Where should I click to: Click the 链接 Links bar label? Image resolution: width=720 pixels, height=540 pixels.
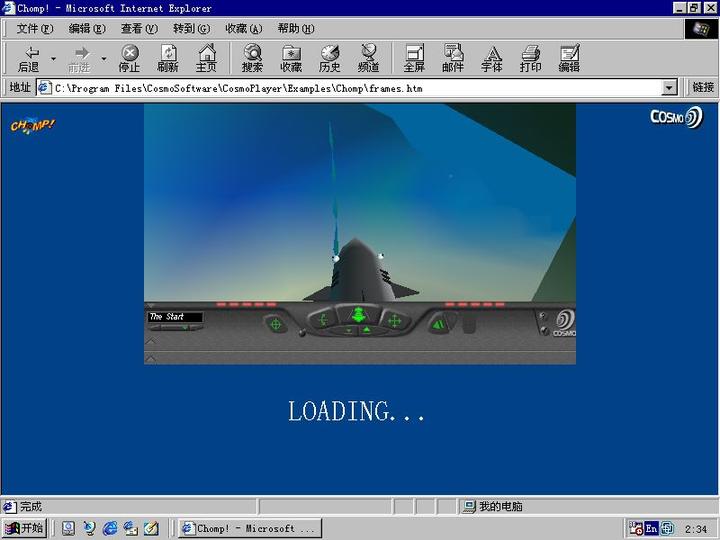(x=703, y=88)
